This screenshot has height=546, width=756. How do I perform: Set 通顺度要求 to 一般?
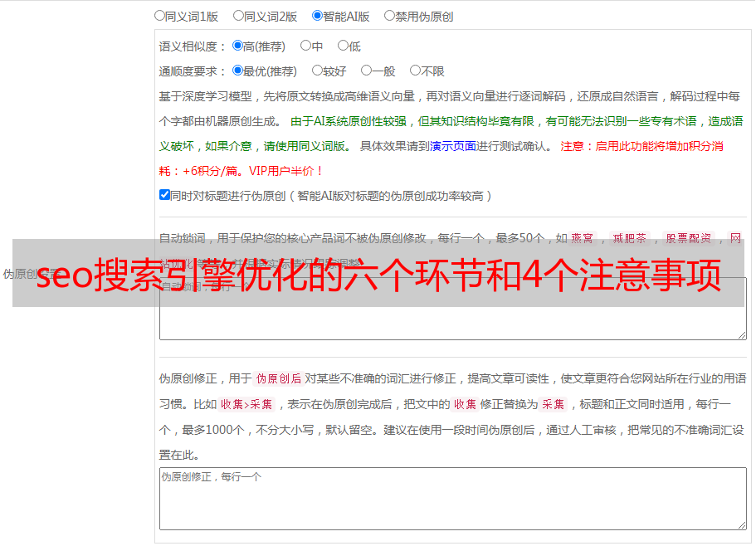(367, 71)
